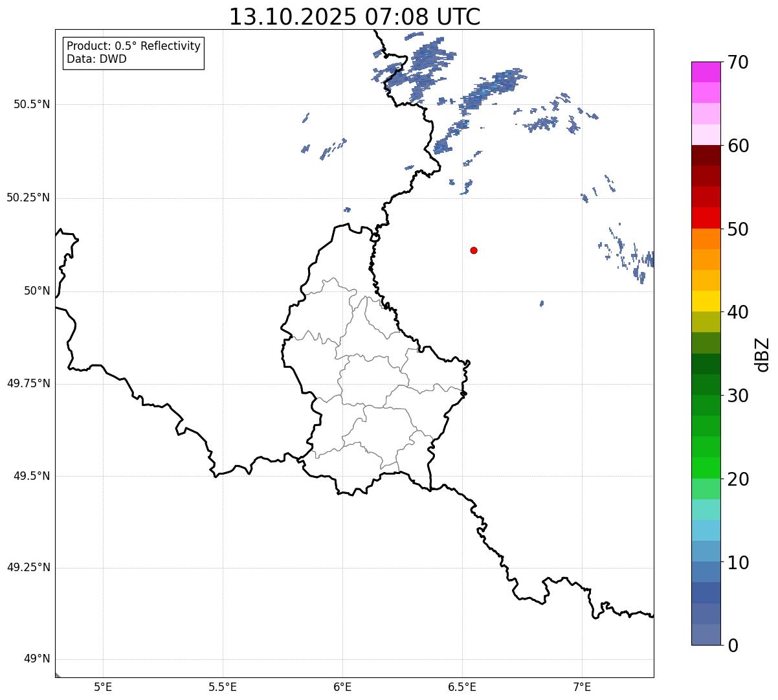Click the 6.5°E longitude label
778x700 pixels.
pos(462,687)
